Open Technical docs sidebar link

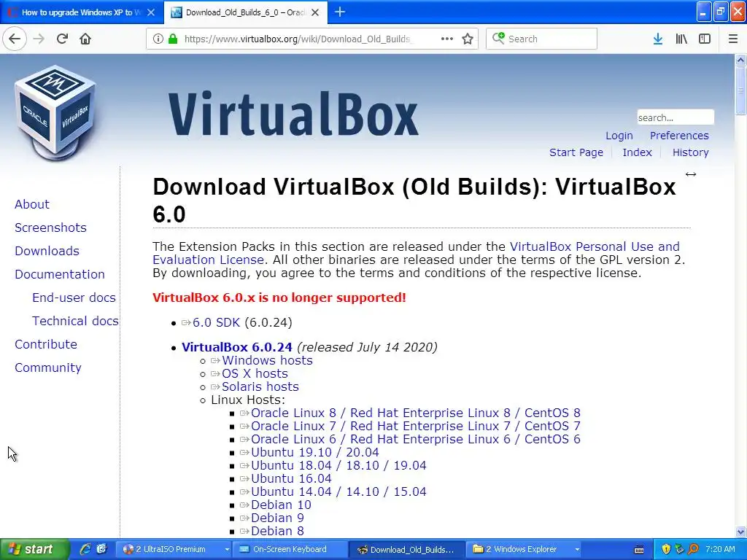(75, 321)
